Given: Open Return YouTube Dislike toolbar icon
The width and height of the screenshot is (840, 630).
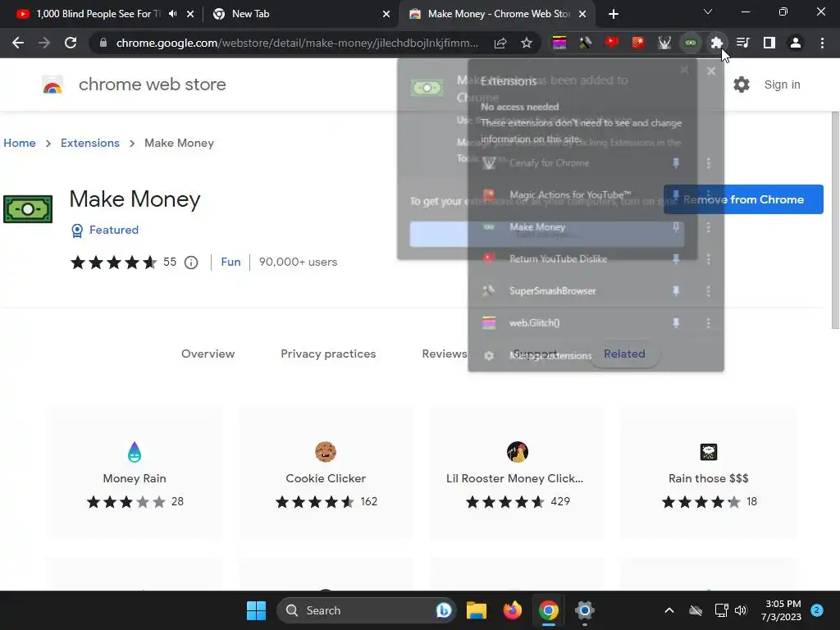Looking at the screenshot, I should pyautogui.click(x=612, y=43).
